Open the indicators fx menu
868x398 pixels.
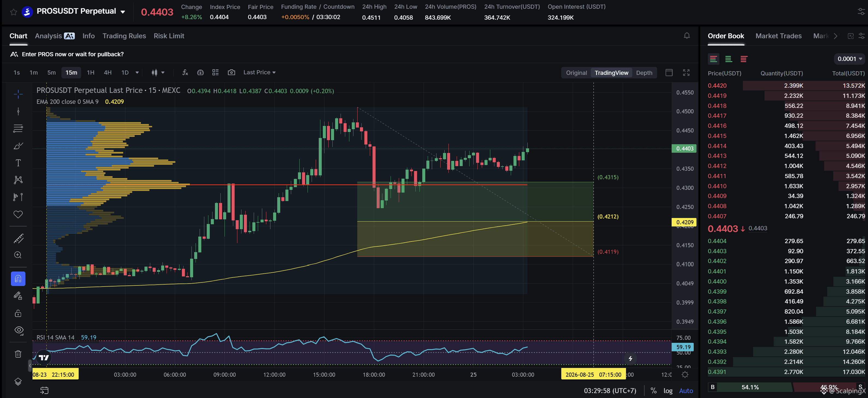[185, 72]
